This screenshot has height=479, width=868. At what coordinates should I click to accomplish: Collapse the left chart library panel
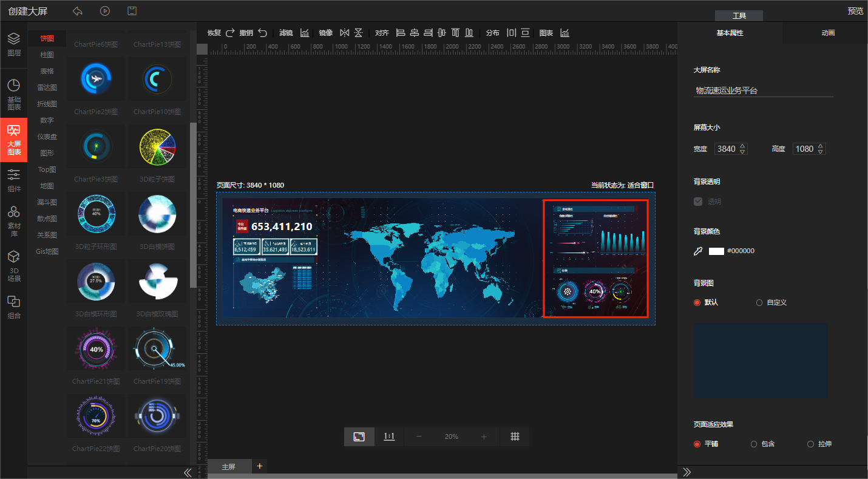pos(188,472)
